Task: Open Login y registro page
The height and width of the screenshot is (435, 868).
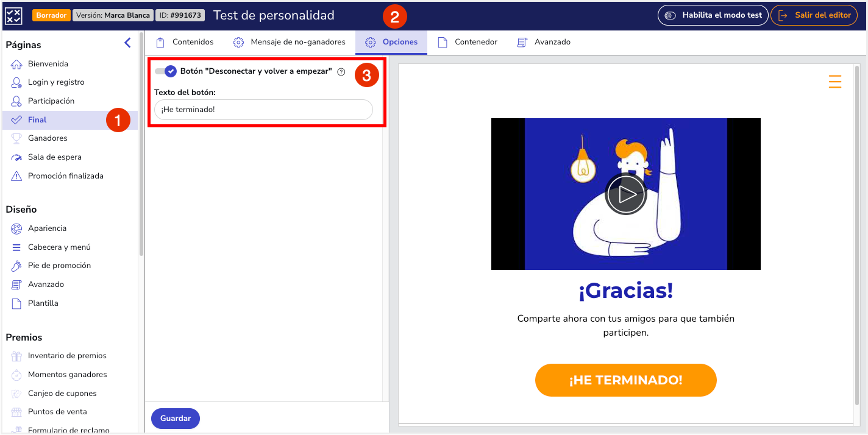Action: pos(56,82)
